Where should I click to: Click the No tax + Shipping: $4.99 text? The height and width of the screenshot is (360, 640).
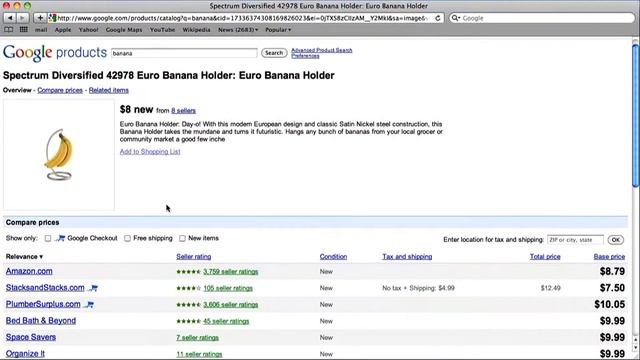(x=418, y=288)
